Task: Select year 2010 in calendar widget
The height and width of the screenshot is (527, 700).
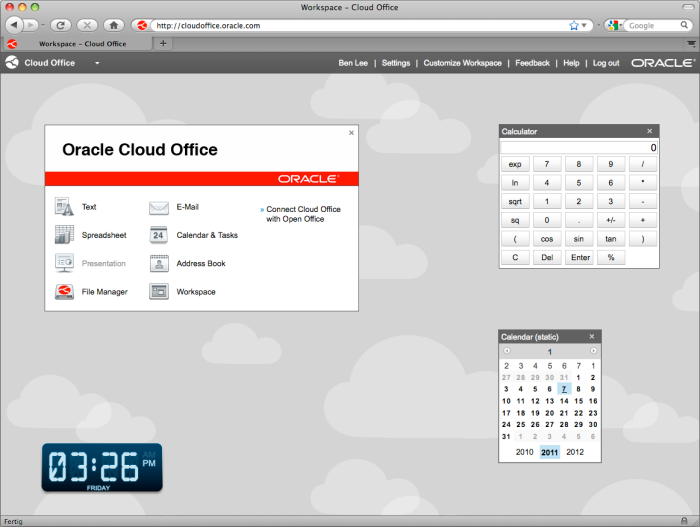Action: click(x=525, y=452)
